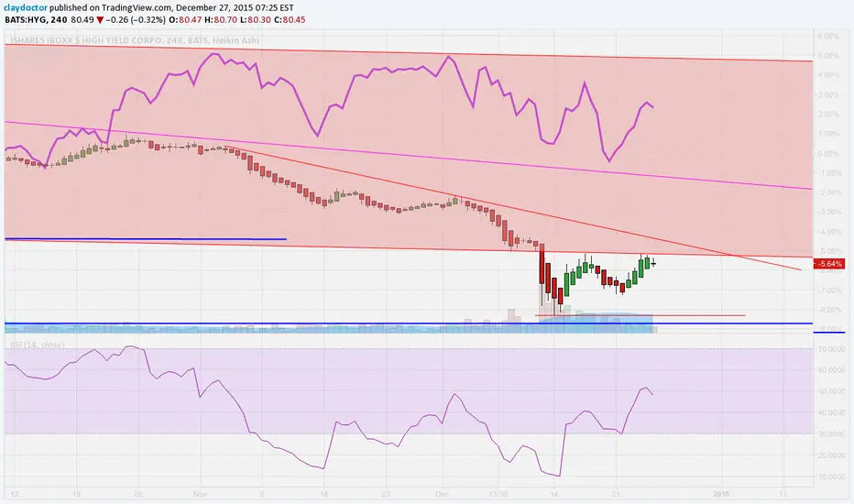The image size is (854, 504).
Task: Click the 50.0000 RSI axis label
Action: point(830,391)
